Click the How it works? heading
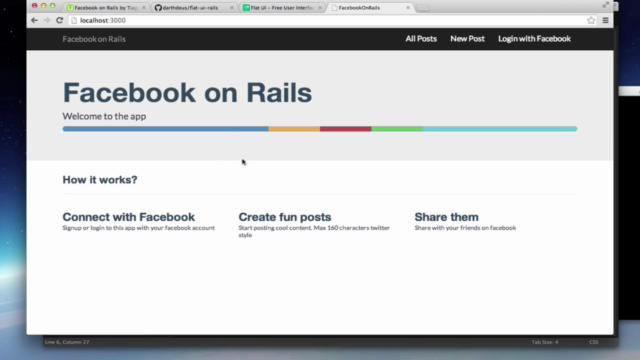Screen dimensions: 640x360 point(100,180)
